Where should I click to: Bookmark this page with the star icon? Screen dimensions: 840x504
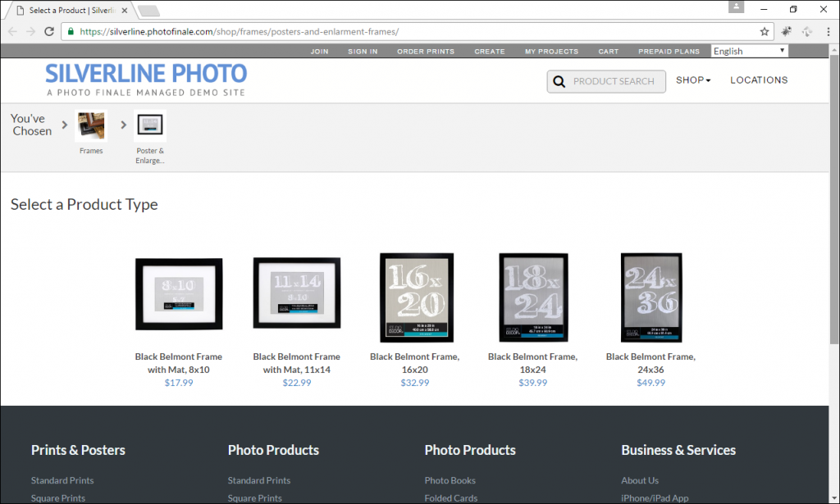pyautogui.click(x=765, y=32)
